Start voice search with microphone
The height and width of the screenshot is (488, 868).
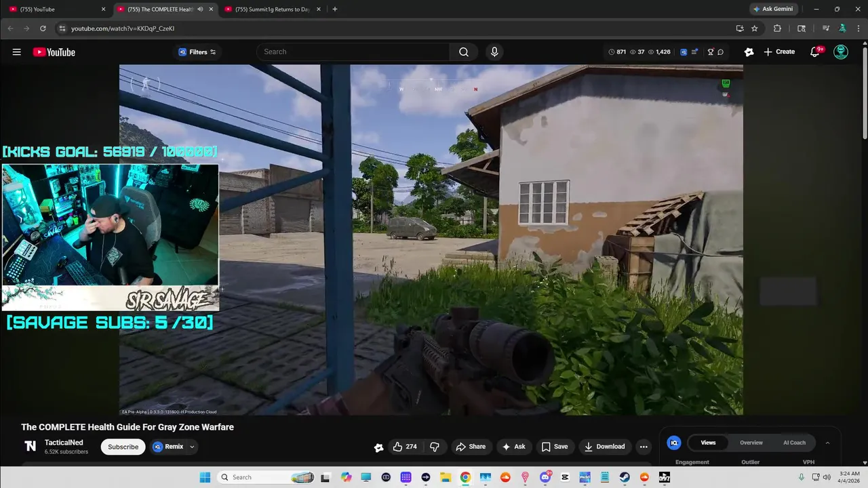point(494,52)
